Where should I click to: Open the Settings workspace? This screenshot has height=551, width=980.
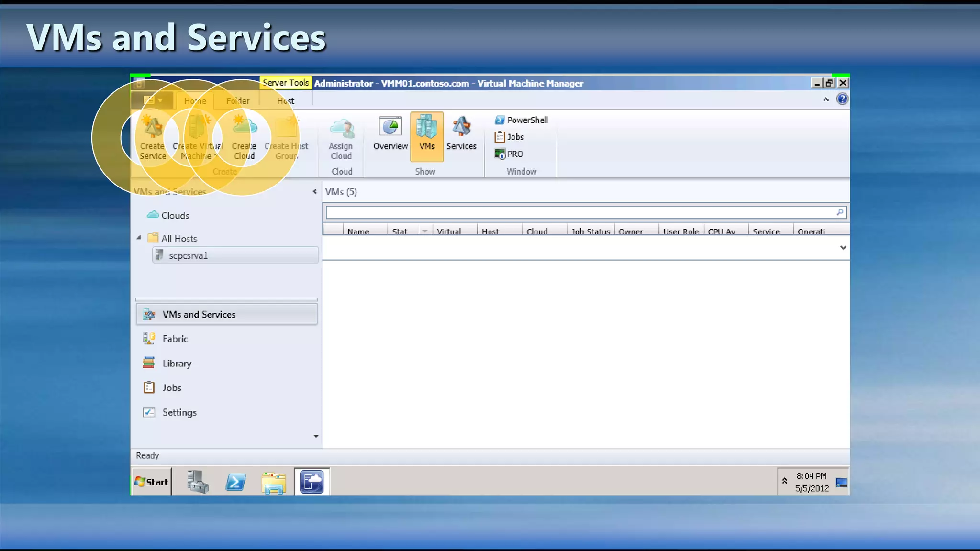(x=226, y=412)
